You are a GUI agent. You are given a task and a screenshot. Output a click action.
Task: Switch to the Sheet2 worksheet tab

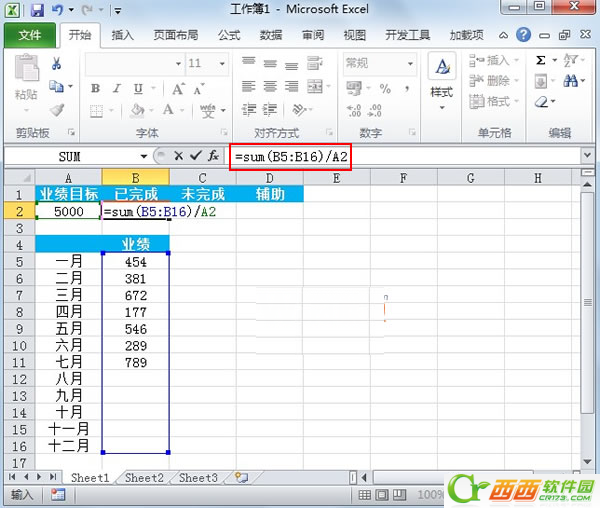tap(144, 478)
